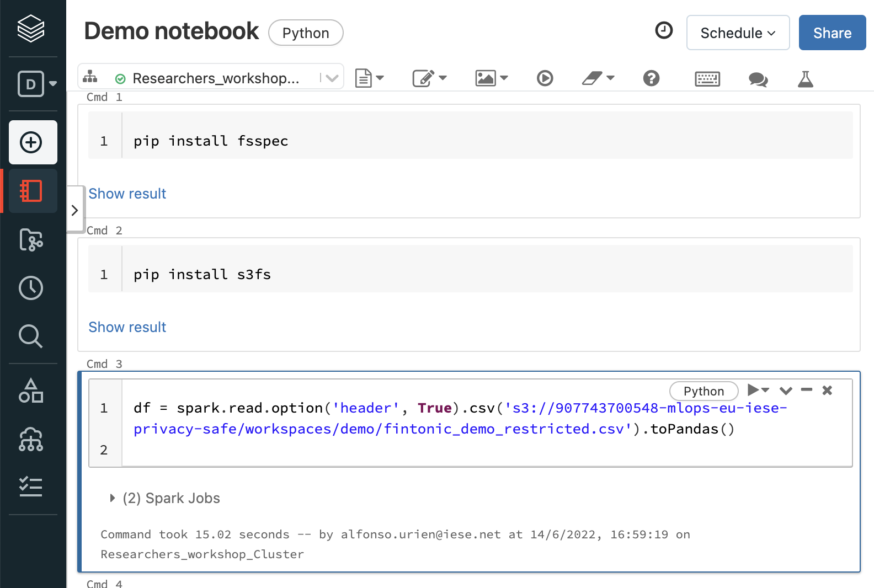This screenshot has width=874, height=588.
Task: Click the Run All play icon
Action: pos(545,78)
